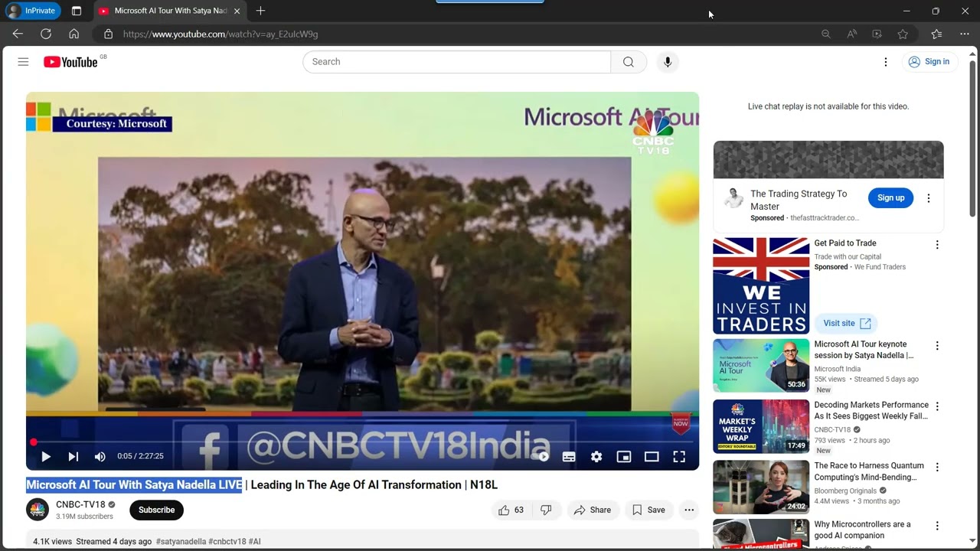Image resolution: width=980 pixels, height=551 pixels.
Task: Go to YouTube home via logo
Action: [x=70, y=62]
